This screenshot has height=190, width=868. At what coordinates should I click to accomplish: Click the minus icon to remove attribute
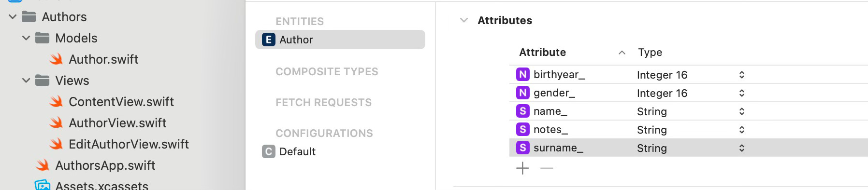coord(547,168)
